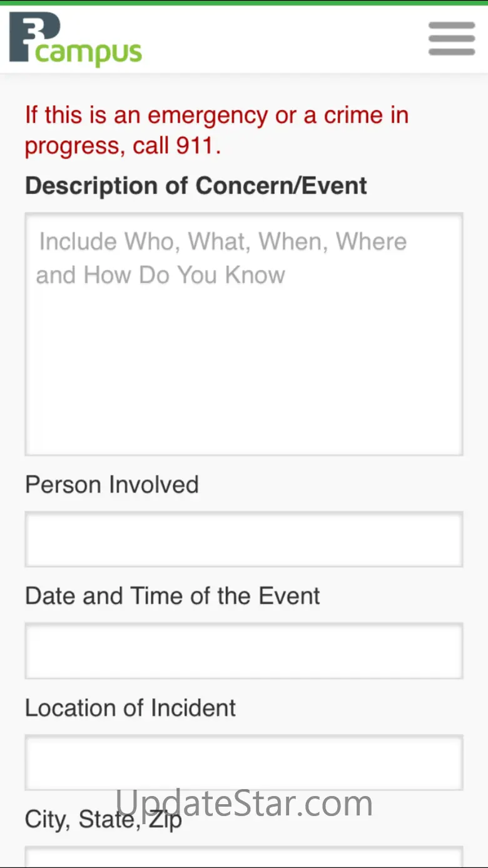Click the 'Description of Concern/Event' label

pyautogui.click(x=196, y=186)
